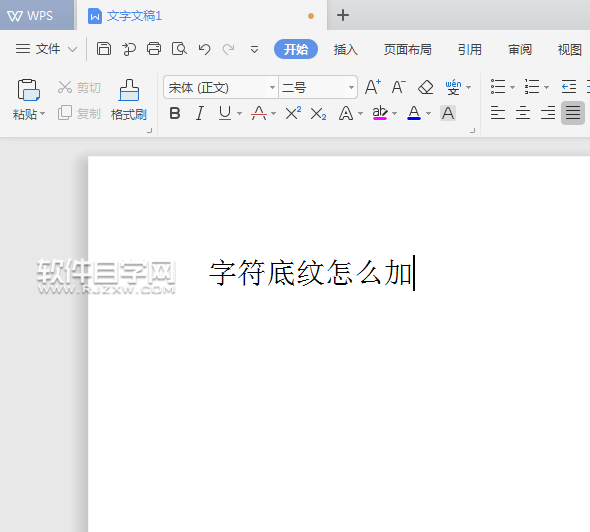
Task: Add a new tab with plus button
Action: click(x=343, y=15)
